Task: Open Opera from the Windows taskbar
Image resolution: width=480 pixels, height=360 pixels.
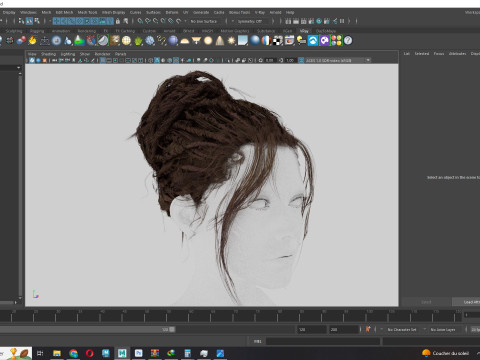Action: pos(89,353)
